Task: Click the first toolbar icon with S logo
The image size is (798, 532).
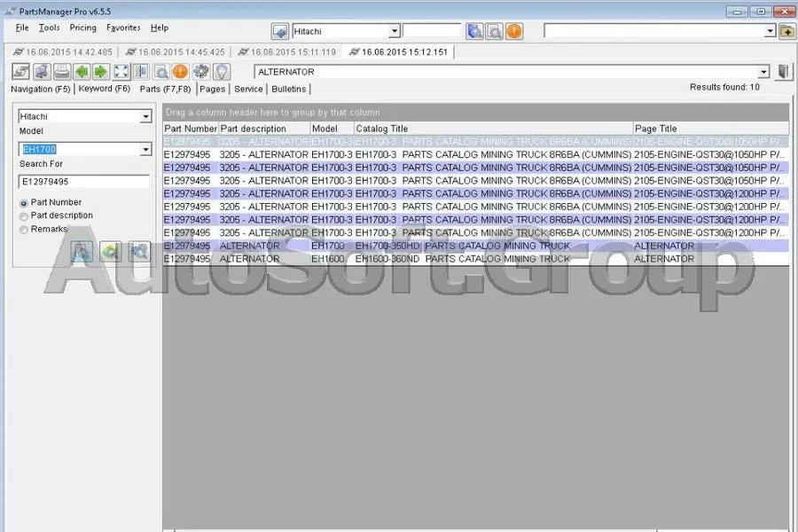Action: click(x=21, y=72)
